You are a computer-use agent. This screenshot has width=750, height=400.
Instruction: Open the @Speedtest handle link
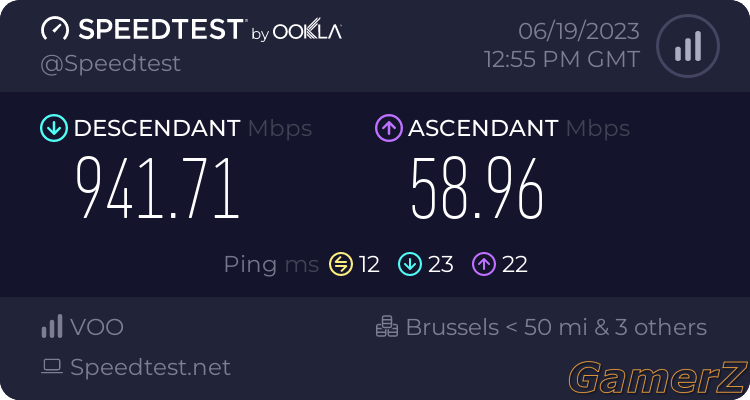[110, 64]
